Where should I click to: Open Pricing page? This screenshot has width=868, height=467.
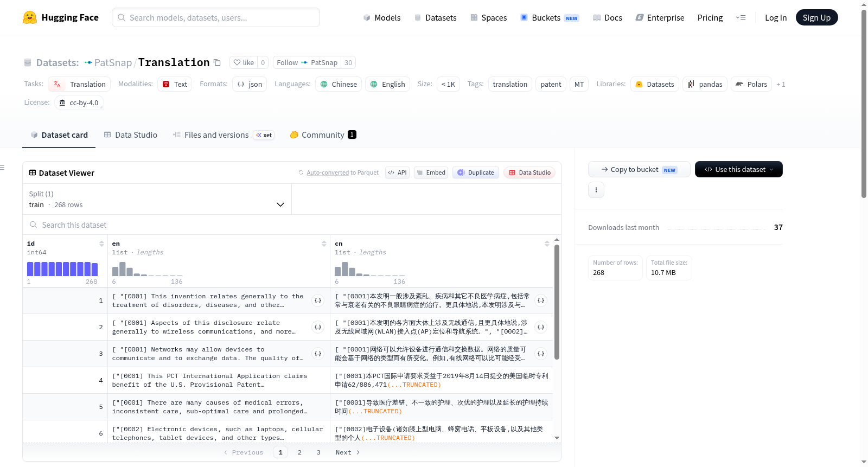710,17
